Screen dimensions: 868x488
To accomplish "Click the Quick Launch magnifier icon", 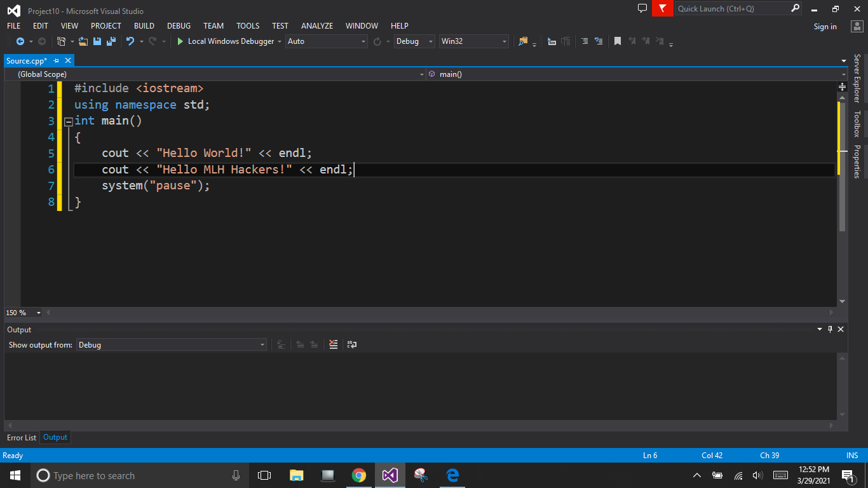I will point(795,8).
